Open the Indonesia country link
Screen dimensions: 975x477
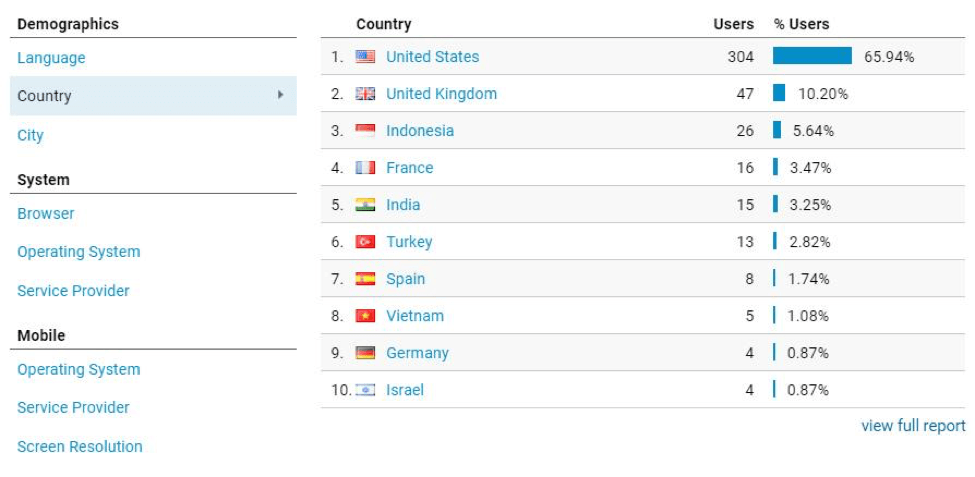click(420, 131)
